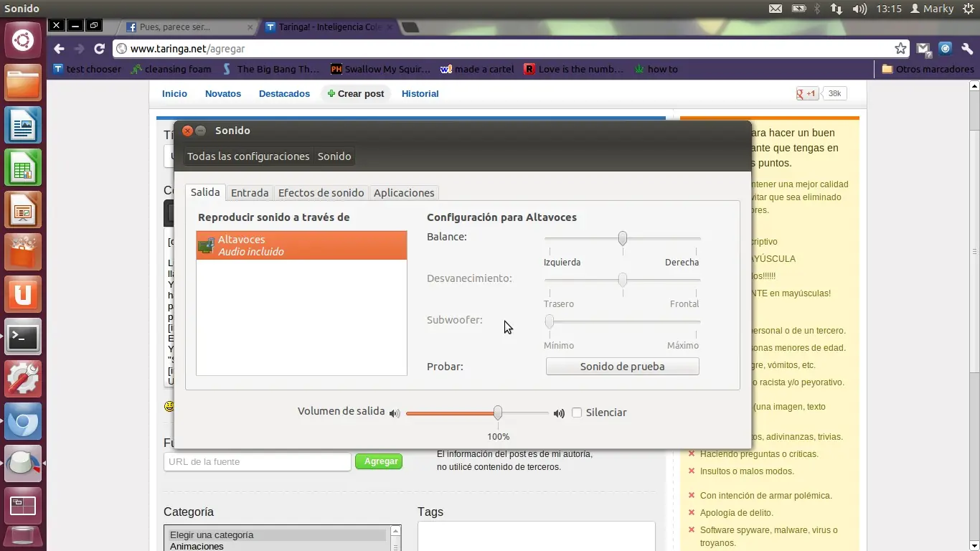Switch to the Efectos de sonido tab
Viewport: 980px width, 551px height.
[x=321, y=193]
